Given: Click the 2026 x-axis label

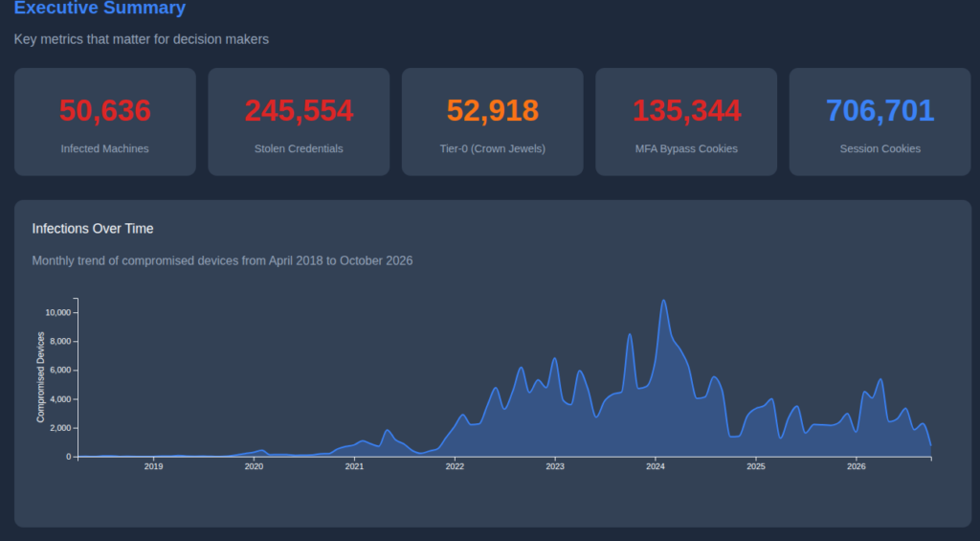Looking at the screenshot, I should tap(857, 466).
